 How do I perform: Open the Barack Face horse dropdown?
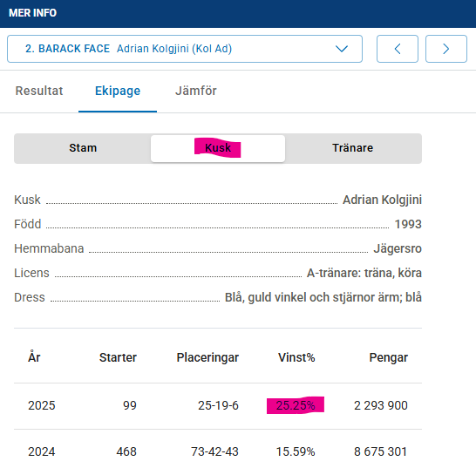185,49
